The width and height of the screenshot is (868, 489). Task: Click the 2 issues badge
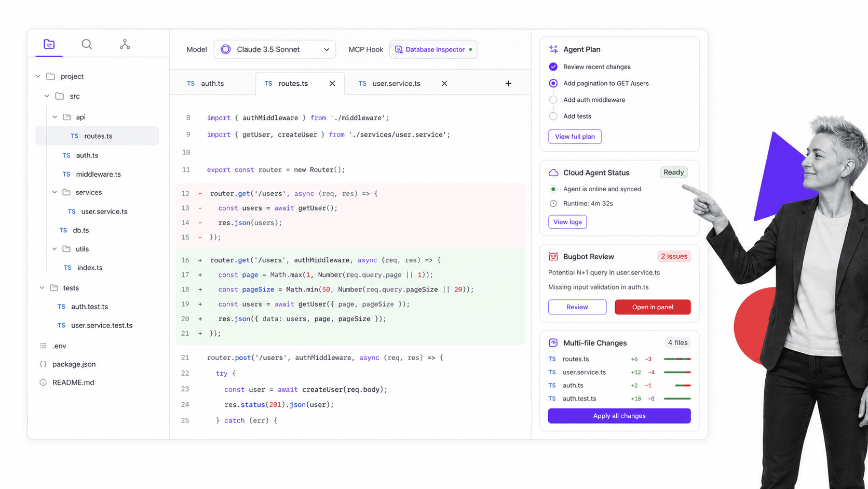(674, 256)
